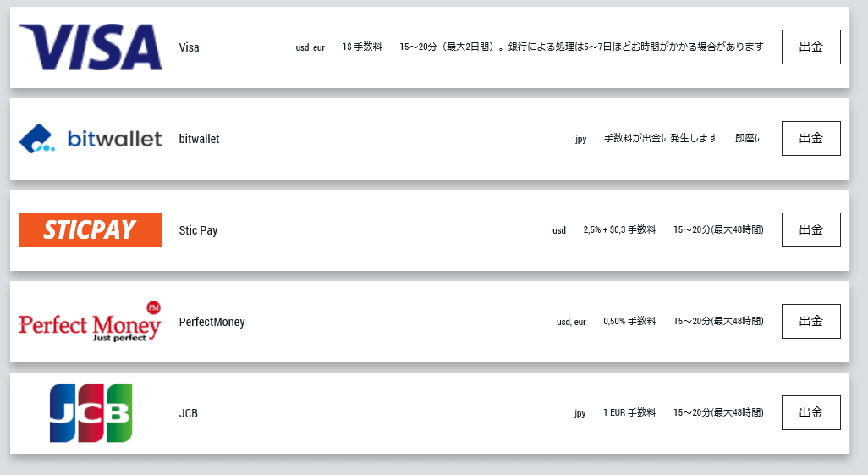Image resolution: width=868 pixels, height=475 pixels.
Task: Click bitwallet fee notice 手数料が出金に発生します
Action: 661,138
